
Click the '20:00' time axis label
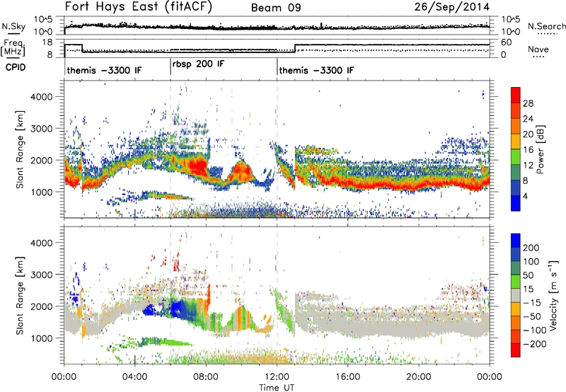point(418,377)
